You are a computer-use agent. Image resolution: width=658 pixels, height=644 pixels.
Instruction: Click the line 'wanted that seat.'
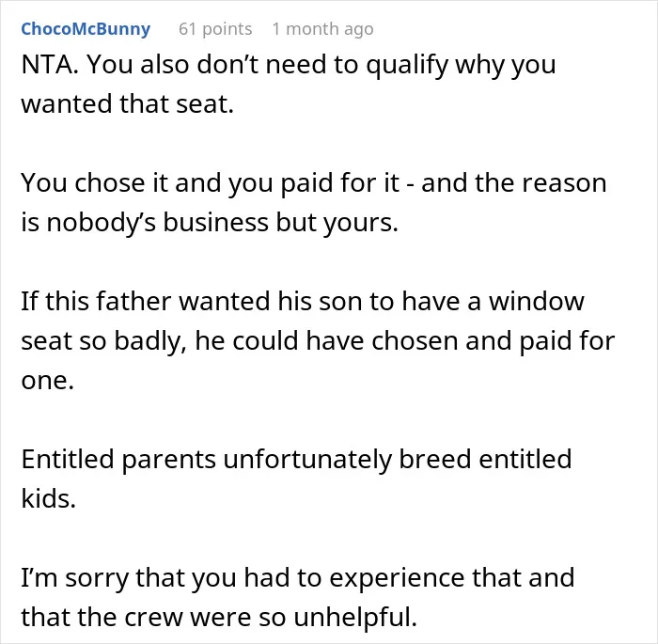[x=127, y=103]
